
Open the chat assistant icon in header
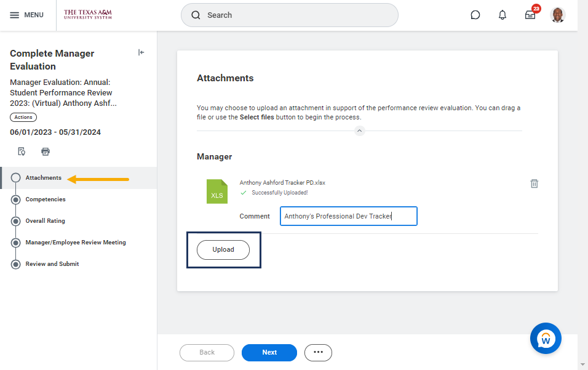click(x=475, y=15)
